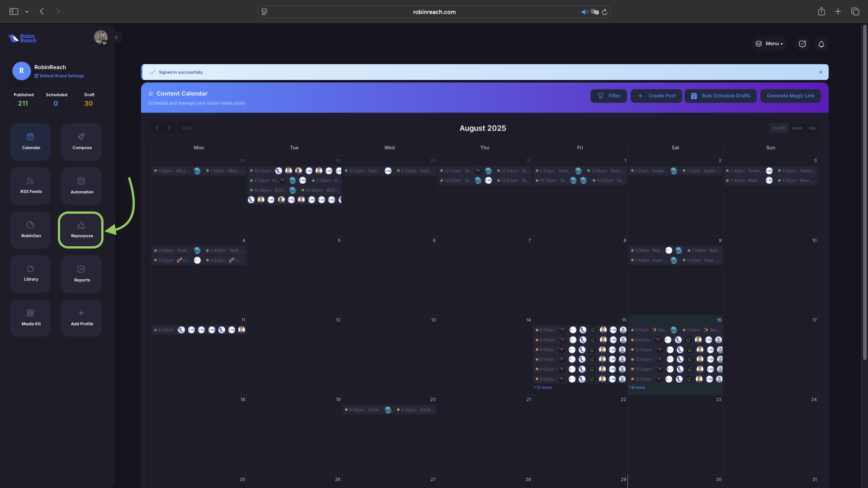Go to next month in calendar
The image size is (868, 488).
tap(169, 128)
